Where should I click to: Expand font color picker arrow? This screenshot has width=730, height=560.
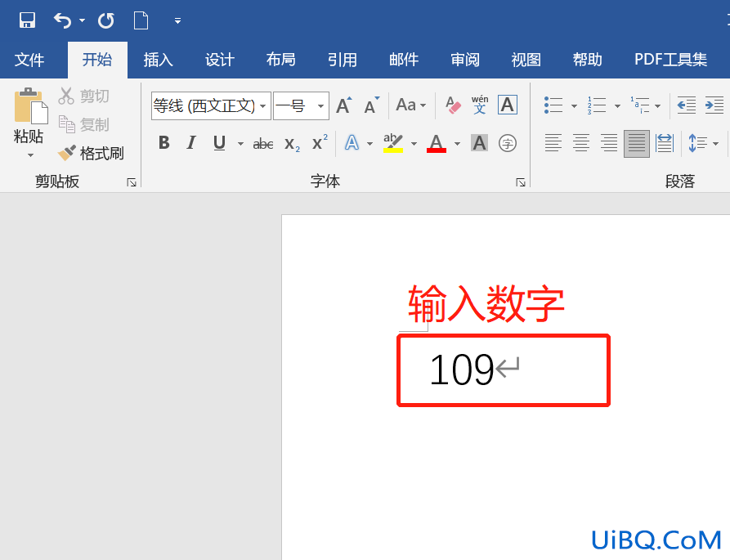point(457,144)
